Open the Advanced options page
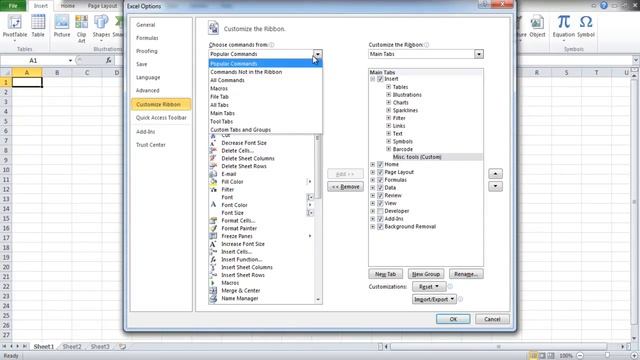640x360 pixels. click(147, 90)
